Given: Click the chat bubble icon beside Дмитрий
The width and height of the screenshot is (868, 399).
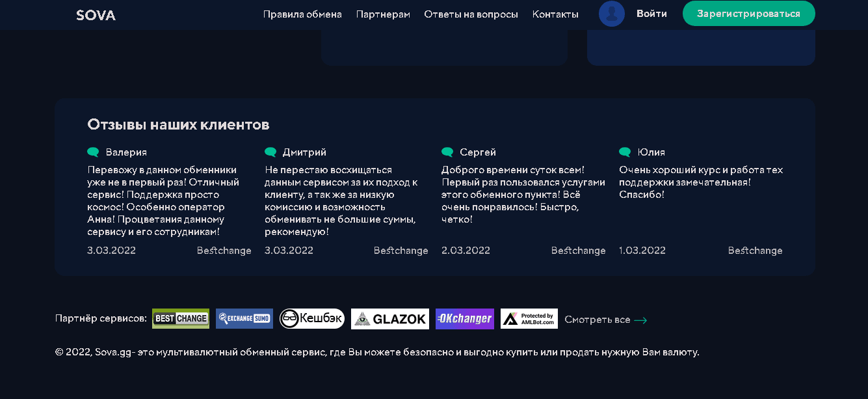Looking at the screenshot, I should (270, 152).
